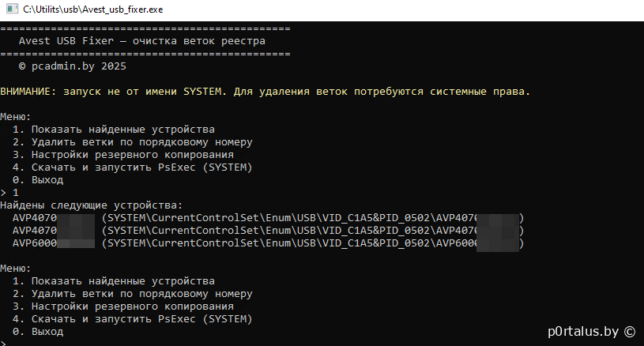Select 'Показать найденные устройства' in the upper menu
Viewport: 644px width, 346px height.
pos(114,130)
